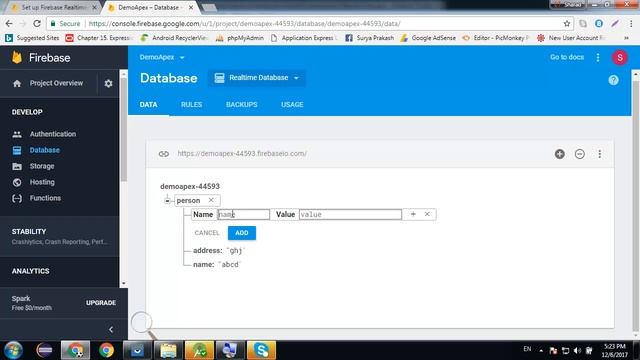
Task: Open phpMyAdmin bookmark
Action: (239, 38)
